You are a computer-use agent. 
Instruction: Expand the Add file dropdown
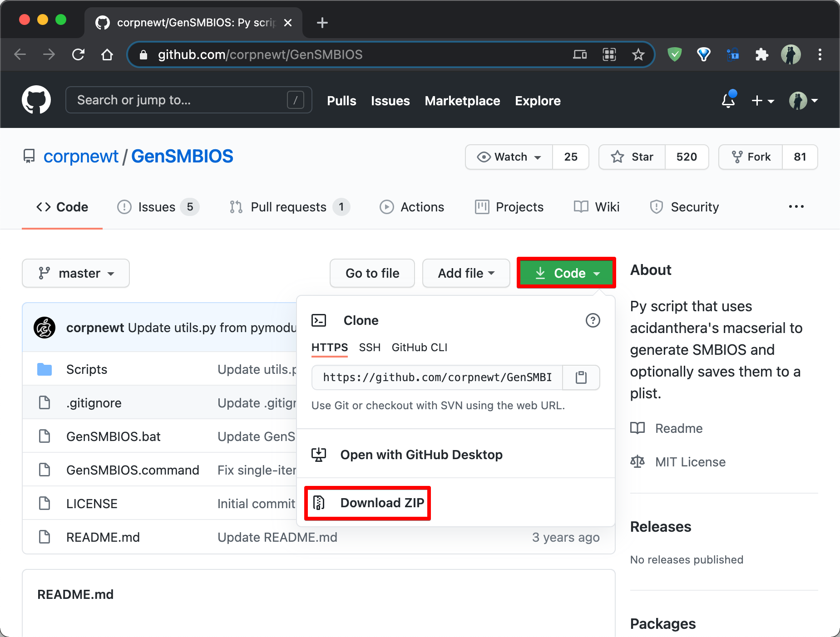(x=466, y=273)
